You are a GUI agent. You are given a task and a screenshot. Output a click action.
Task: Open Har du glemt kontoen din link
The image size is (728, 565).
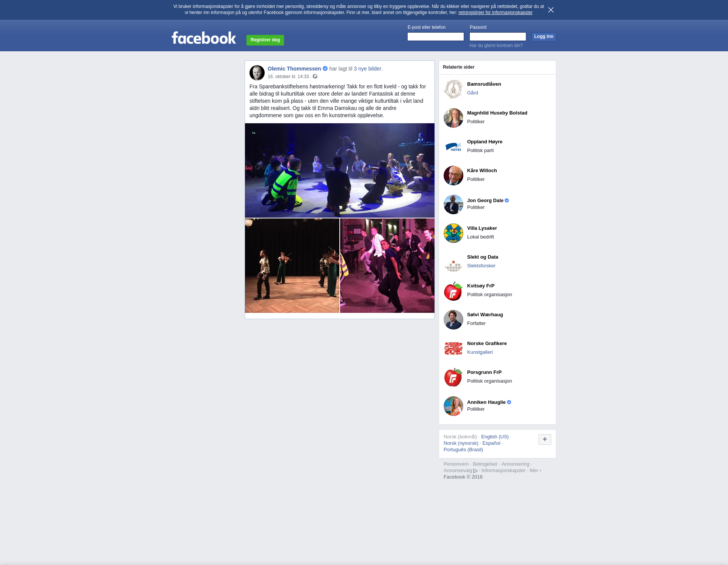tap(496, 46)
